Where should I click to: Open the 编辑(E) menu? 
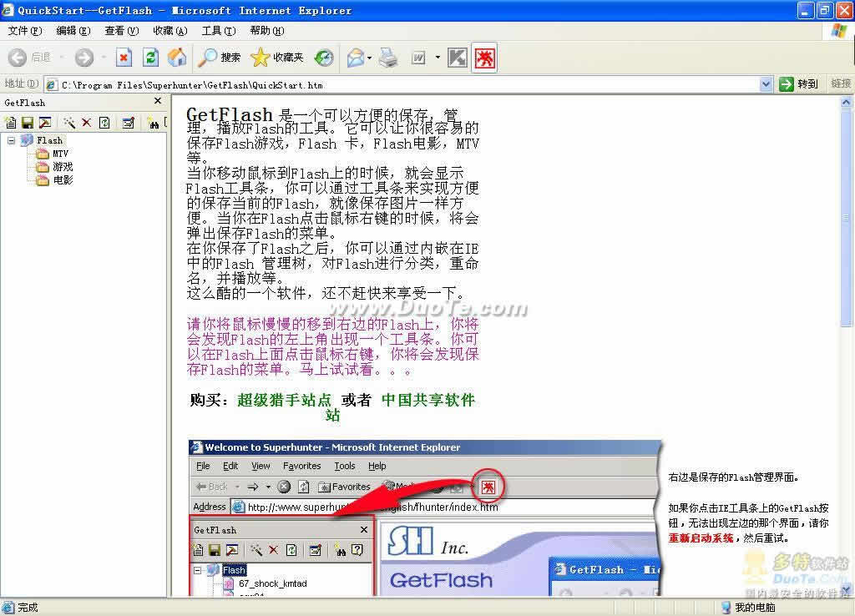tap(73, 31)
